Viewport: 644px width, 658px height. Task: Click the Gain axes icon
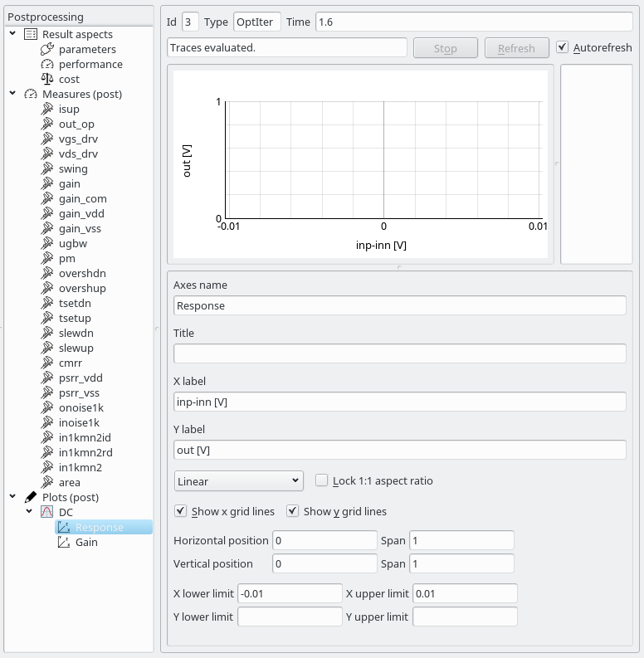point(64,542)
